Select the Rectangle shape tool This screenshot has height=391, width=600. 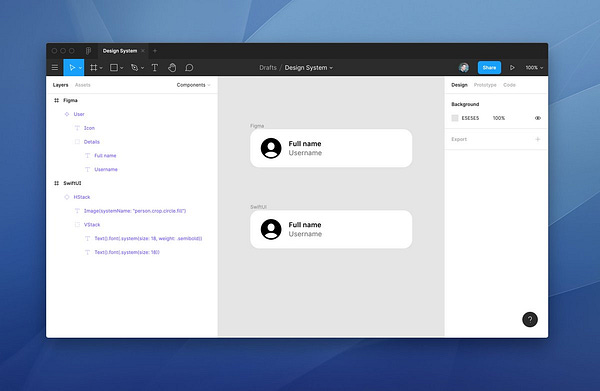coord(114,68)
